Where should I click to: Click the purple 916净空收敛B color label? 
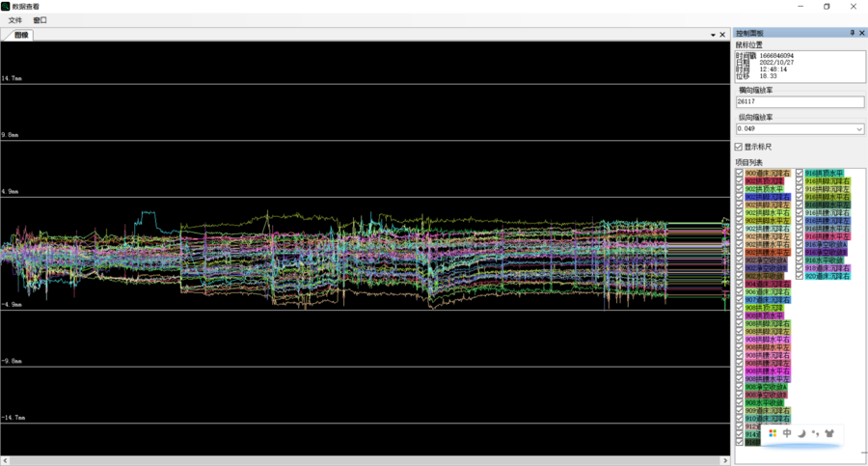click(826, 252)
